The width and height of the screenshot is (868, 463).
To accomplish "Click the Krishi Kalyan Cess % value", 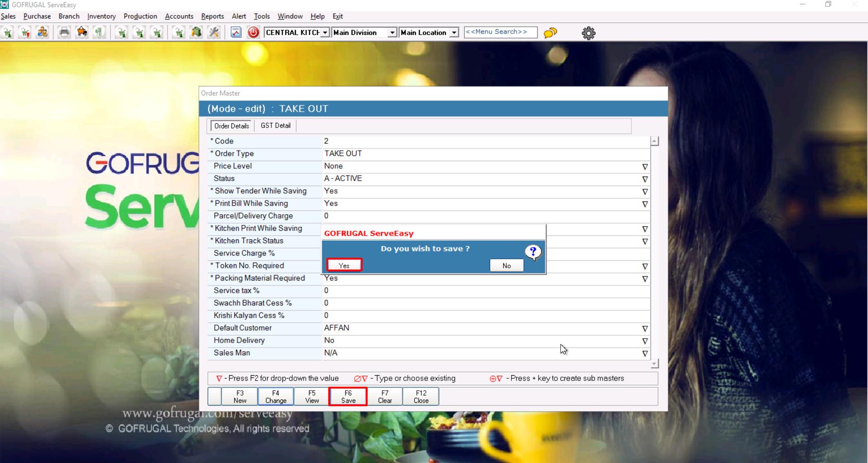I will click(486, 315).
